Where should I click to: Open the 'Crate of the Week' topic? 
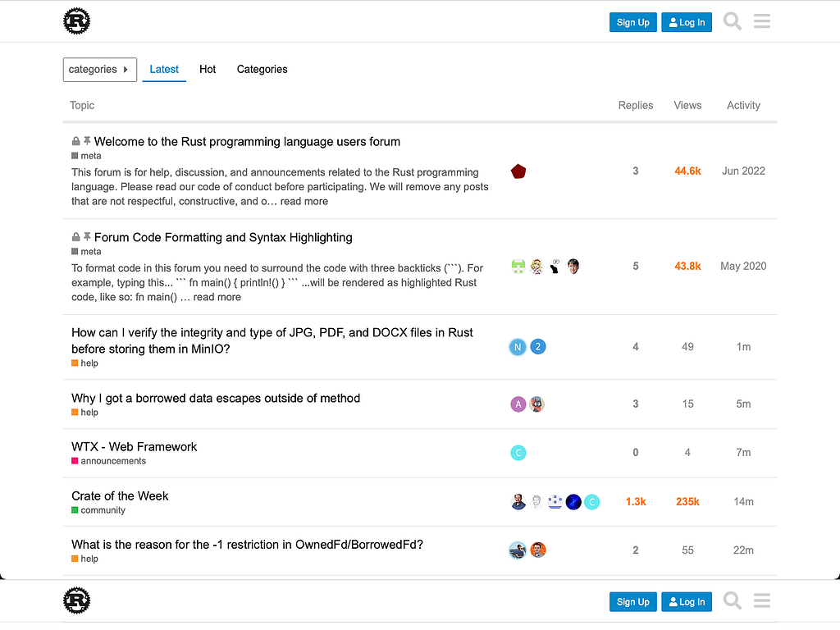coord(120,495)
